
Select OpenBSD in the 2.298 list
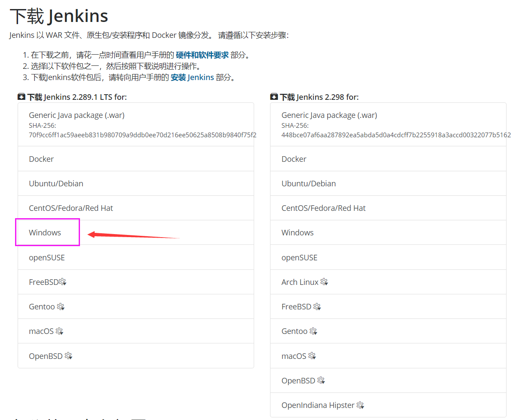(388, 380)
